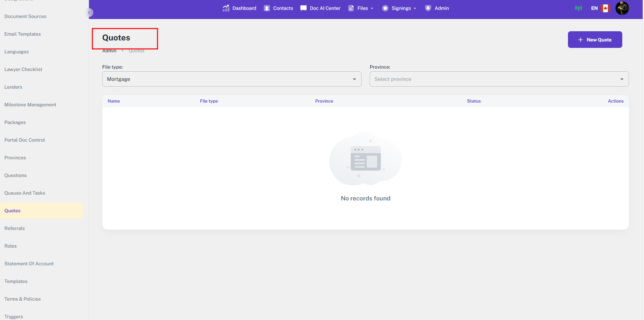644x320 pixels.
Task: Click the Admin shield icon
Action: (x=428, y=8)
